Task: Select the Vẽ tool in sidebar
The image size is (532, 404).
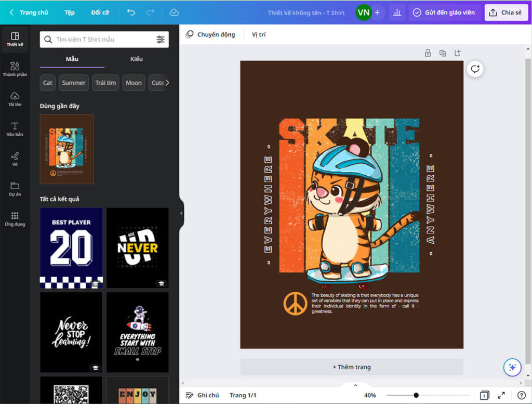Action: coord(15,159)
